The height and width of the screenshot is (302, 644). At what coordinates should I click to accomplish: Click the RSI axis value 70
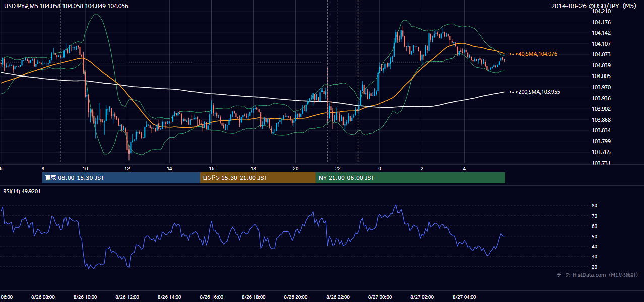click(x=594, y=216)
